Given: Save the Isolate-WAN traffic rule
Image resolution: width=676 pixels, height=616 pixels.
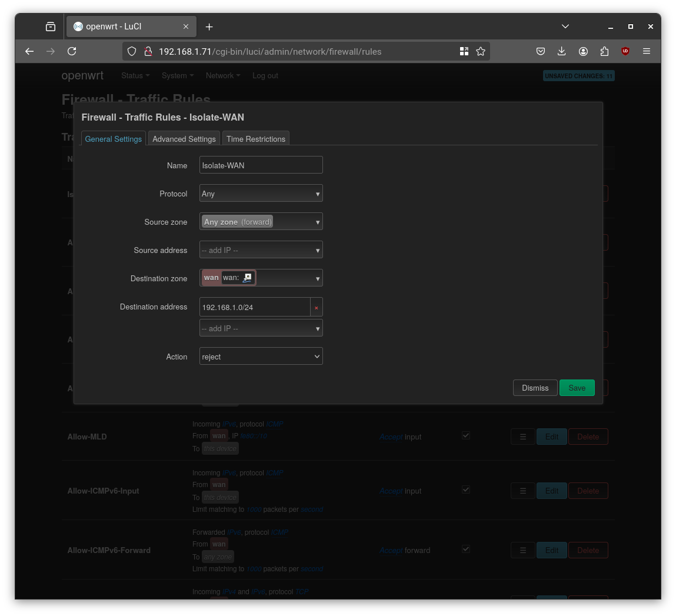Looking at the screenshot, I should click(577, 388).
